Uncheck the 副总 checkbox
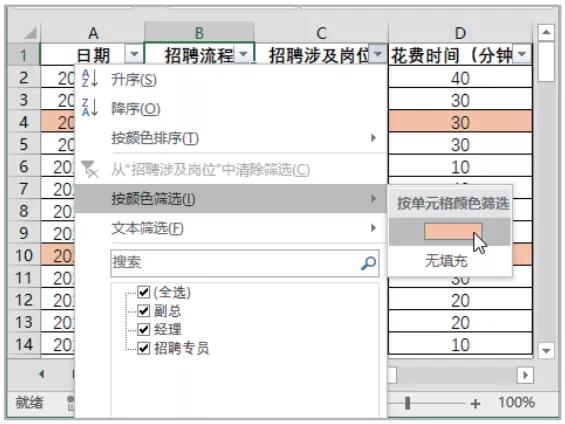This screenshot has height=424, width=565. pos(143,311)
